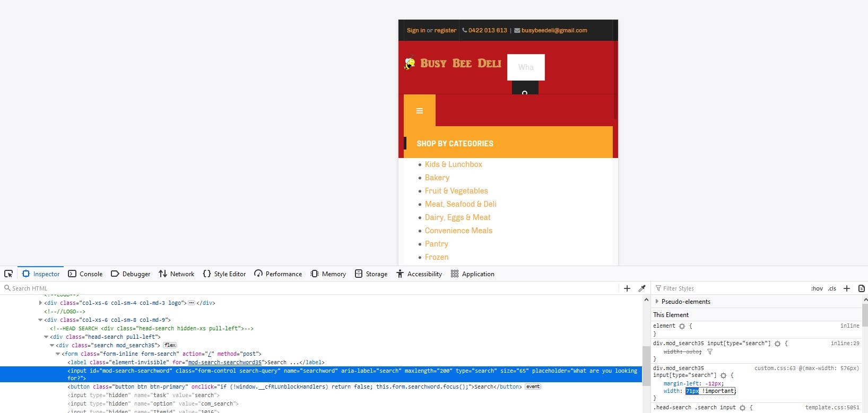Open the Console tab
This screenshot has width=868, height=413.
pos(85,274)
